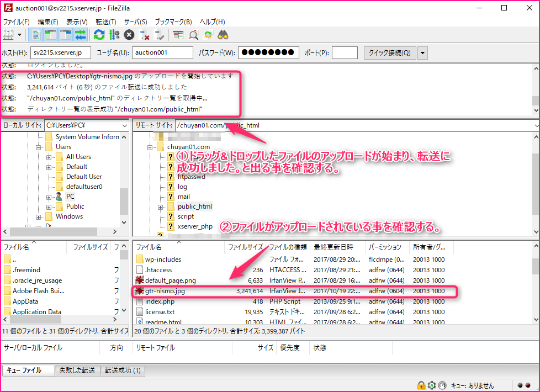This screenshot has height=392, width=540.
Task: Reconnect to the last server icon
Action: click(x=159, y=35)
